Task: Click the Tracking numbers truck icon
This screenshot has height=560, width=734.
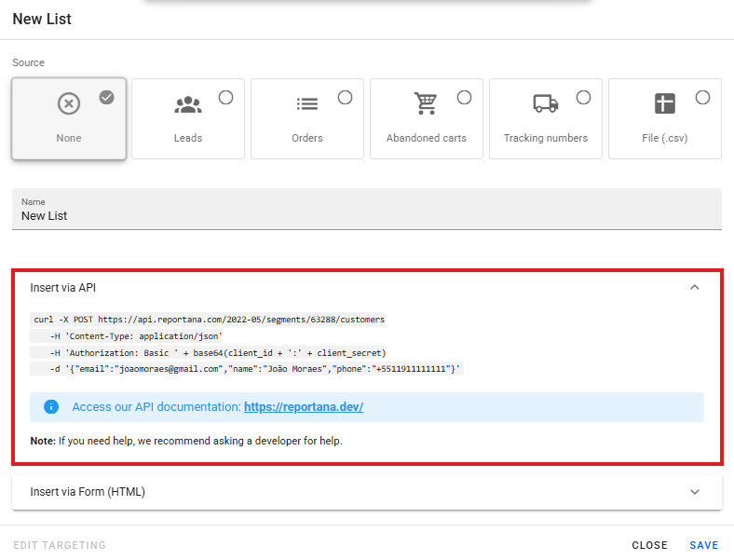Action: [x=546, y=103]
